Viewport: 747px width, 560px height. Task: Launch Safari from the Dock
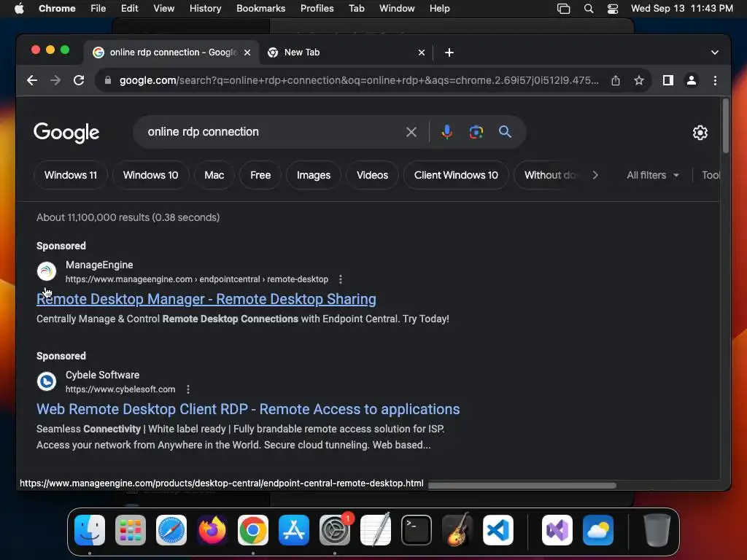click(171, 530)
